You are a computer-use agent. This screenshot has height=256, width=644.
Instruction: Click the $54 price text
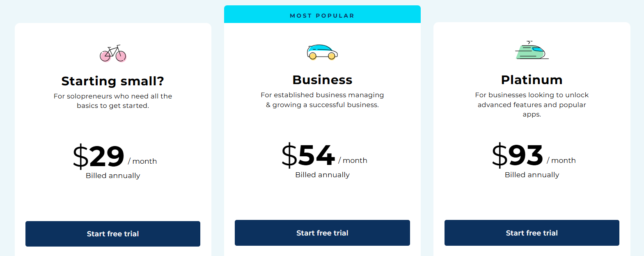[308, 156]
